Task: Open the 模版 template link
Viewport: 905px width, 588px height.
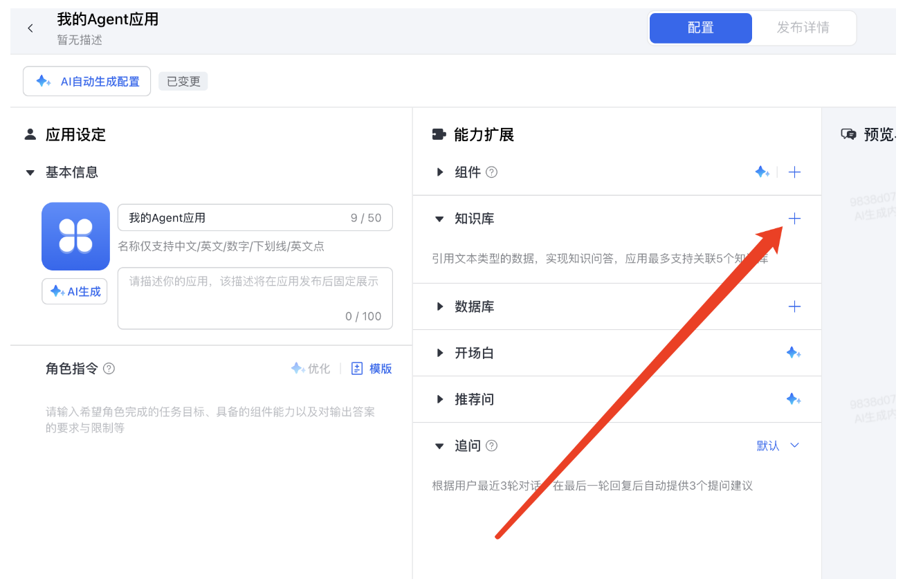Action: 372,369
